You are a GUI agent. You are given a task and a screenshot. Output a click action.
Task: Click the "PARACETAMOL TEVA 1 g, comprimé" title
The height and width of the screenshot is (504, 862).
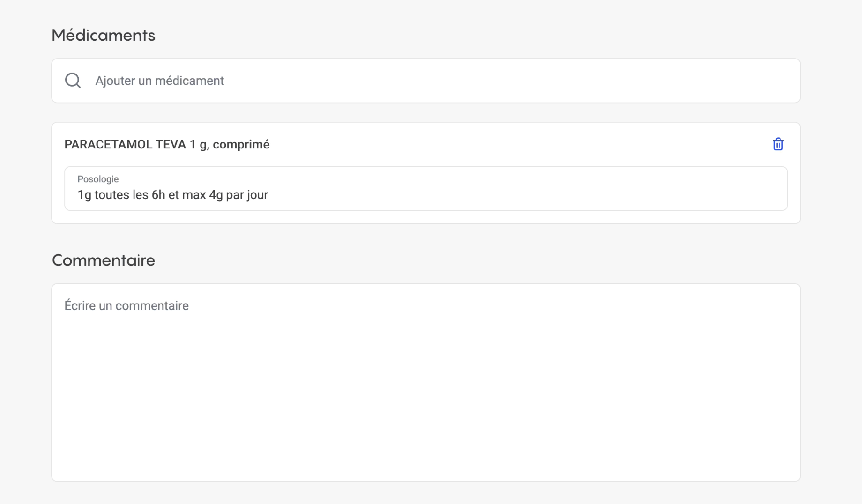pos(167,144)
